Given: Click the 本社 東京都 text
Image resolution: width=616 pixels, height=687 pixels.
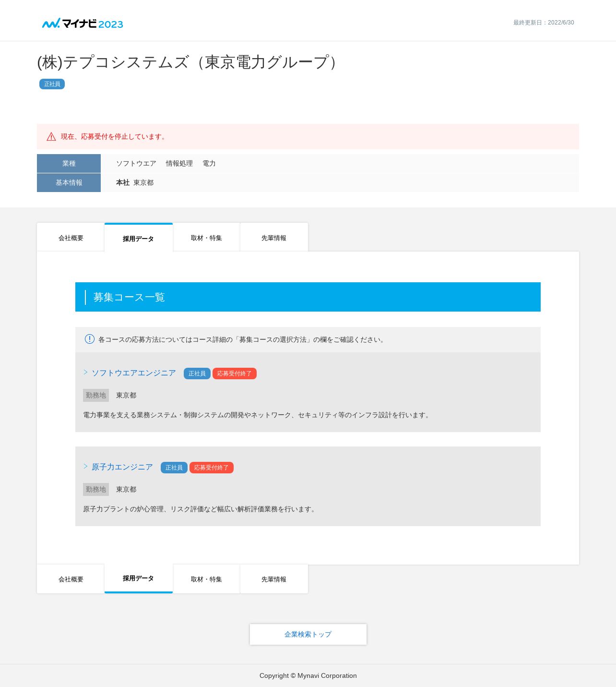Looking at the screenshot, I should point(135,182).
